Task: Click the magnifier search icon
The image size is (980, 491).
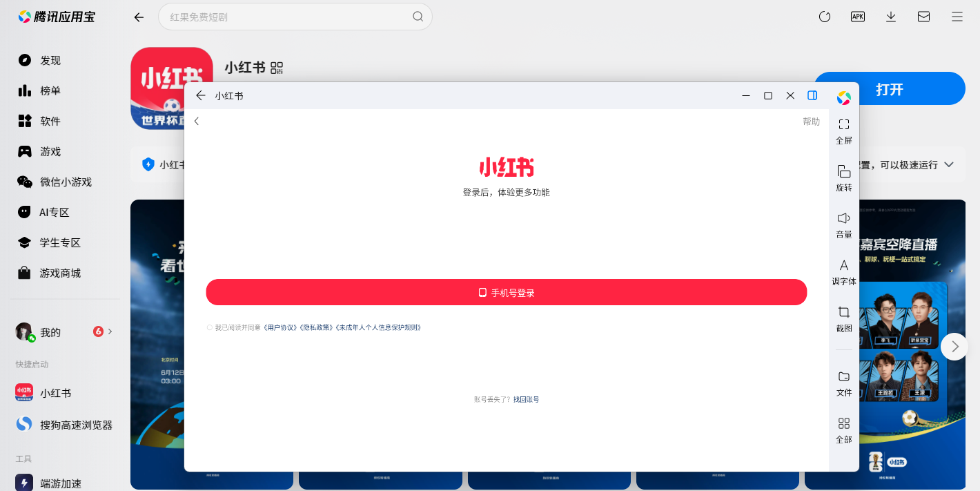Action: point(418,17)
